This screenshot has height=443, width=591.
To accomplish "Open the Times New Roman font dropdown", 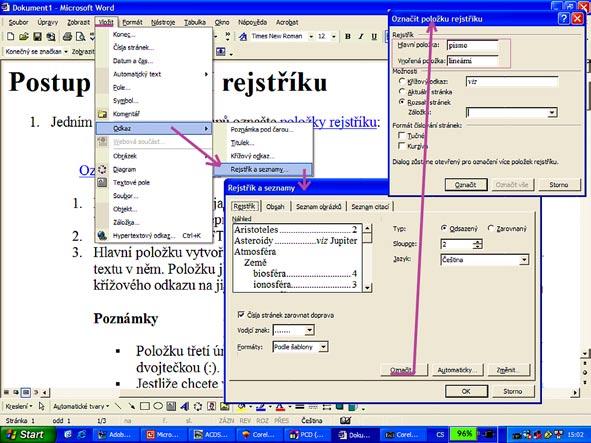I will point(311,37).
